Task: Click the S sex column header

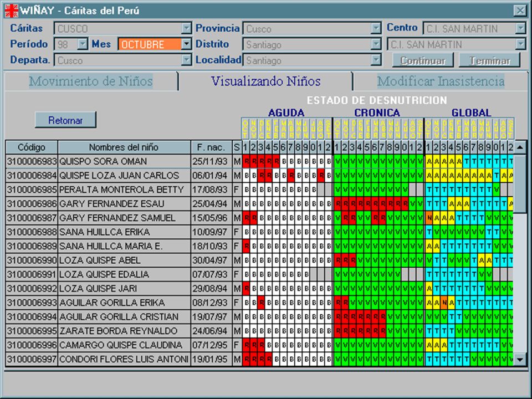Action: click(x=237, y=147)
